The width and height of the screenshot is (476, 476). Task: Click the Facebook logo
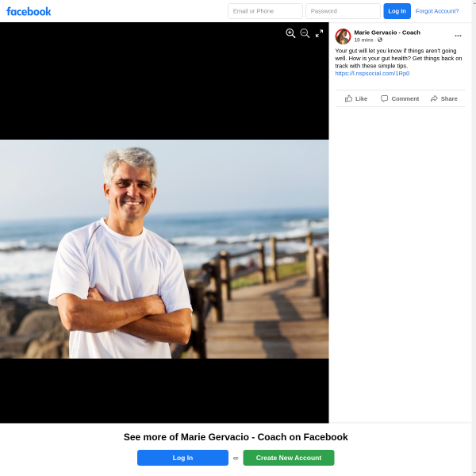coord(29,12)
